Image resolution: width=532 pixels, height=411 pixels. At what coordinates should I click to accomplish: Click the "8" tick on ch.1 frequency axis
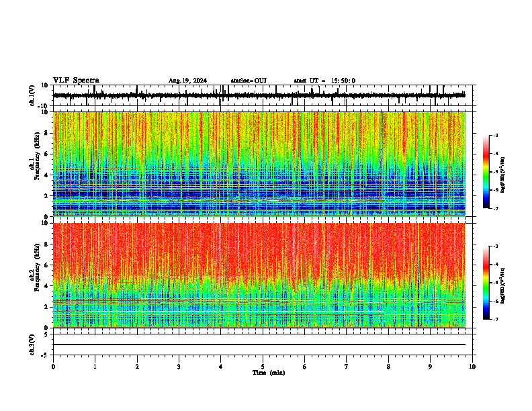click(x=46, y=133)
